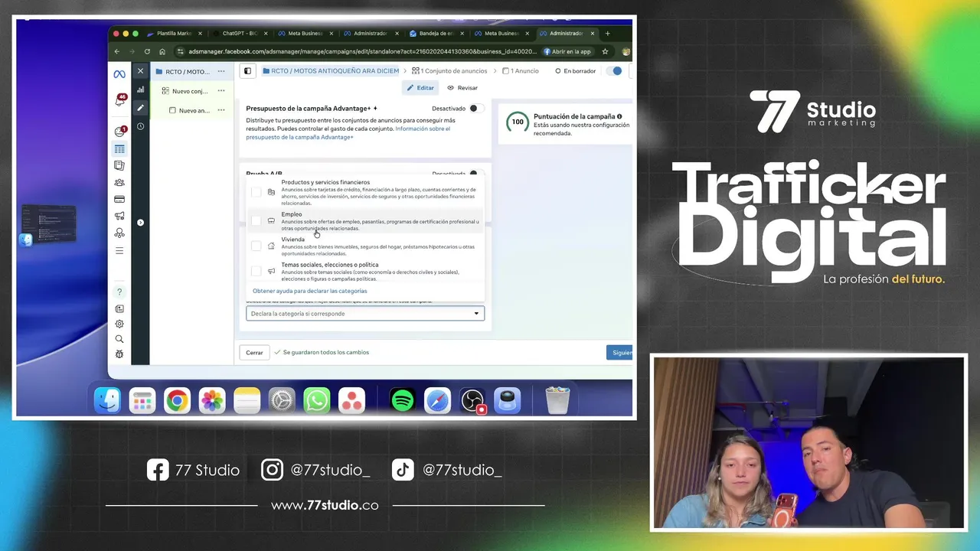Open the Campaigns table icon in sidebar
Viewport: 980px width, 551px height.
(x=119, y=148)
